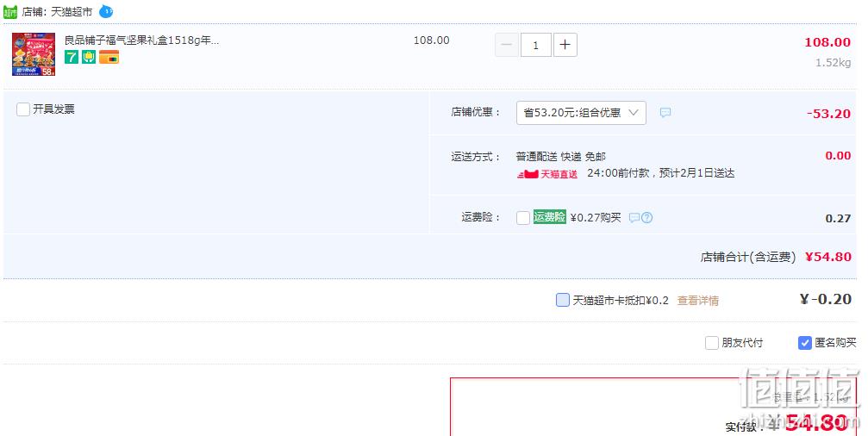The height and width of the screenshot is (436, 868).
Task: Click the comment icon beside store discount
Action: click(x=665, y=112)
